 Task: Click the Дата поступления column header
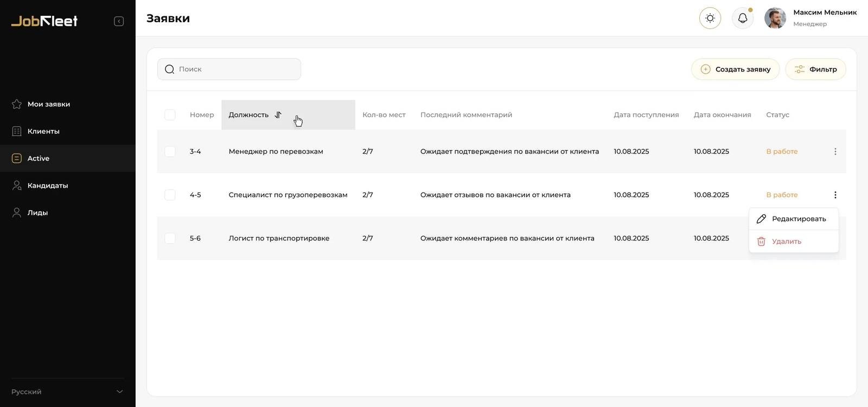pos(646,115)
